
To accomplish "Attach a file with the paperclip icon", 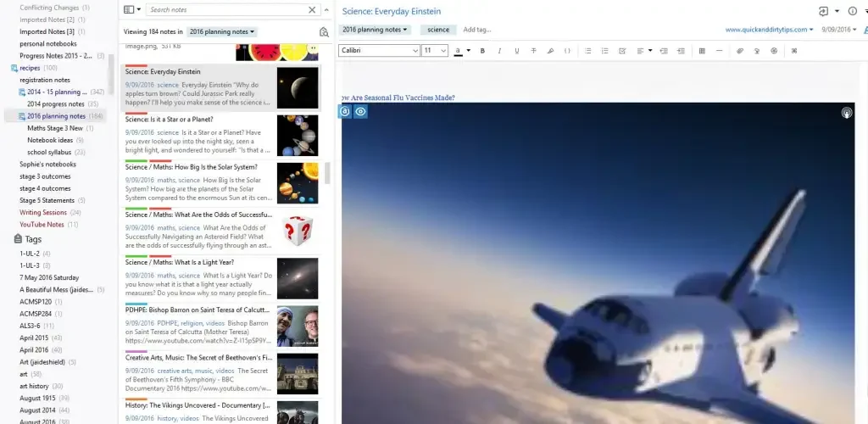I will pyautogui.click(x=739, y=51).
